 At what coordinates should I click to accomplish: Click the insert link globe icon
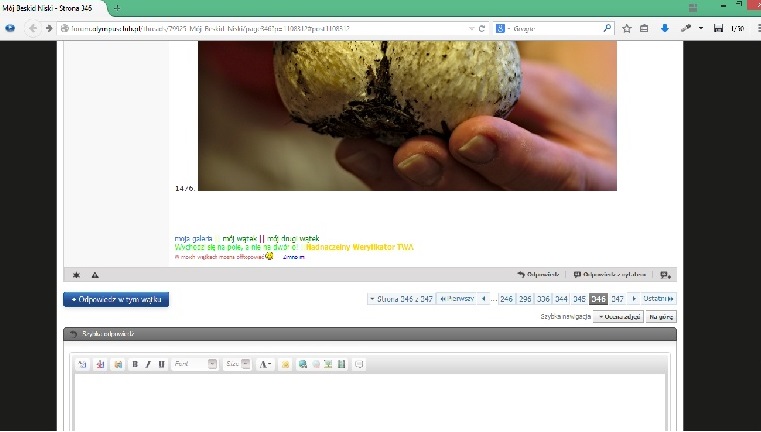coord(302,364)
